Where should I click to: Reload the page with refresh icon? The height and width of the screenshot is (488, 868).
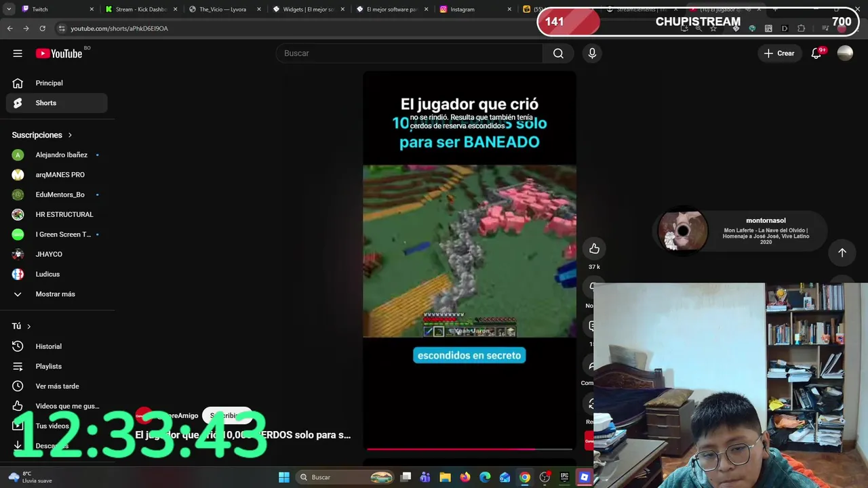(x=42, y=28)
